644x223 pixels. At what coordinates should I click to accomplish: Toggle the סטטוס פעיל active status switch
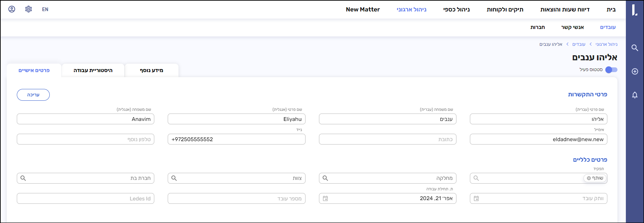click(x=611, y=70)
